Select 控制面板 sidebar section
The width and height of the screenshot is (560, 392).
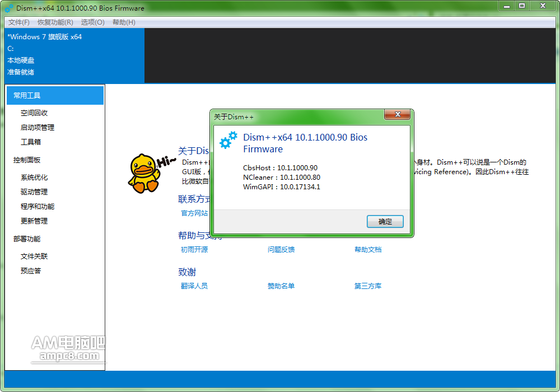point(27,160)
